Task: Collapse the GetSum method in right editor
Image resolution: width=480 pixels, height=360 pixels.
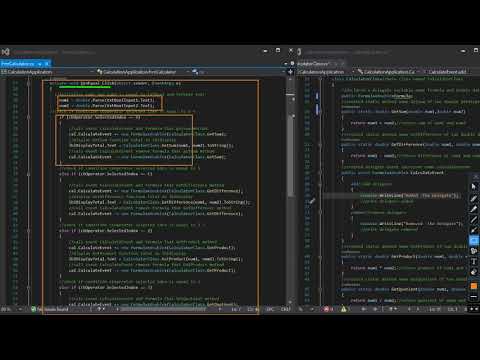Action: point(320,112)
